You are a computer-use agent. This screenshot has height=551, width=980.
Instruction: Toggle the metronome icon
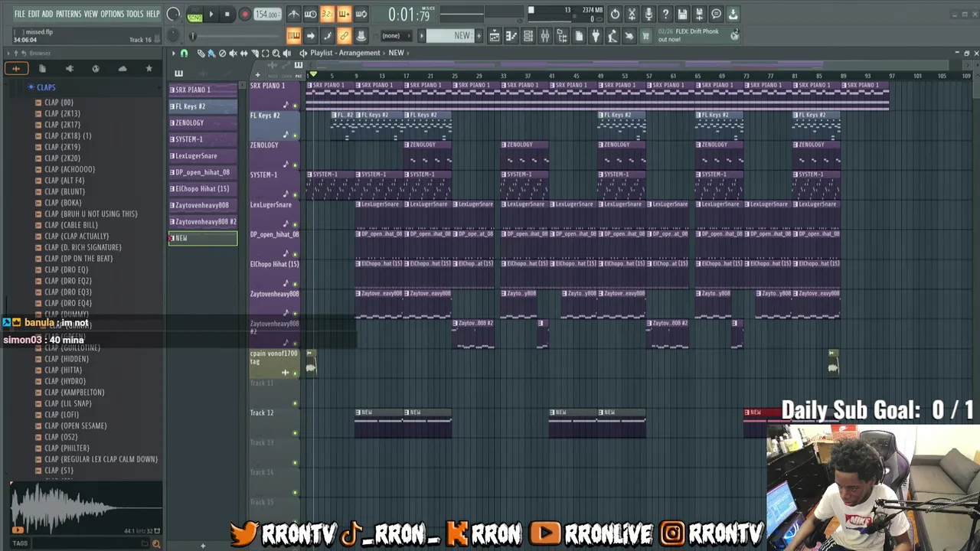coord(294,14)
